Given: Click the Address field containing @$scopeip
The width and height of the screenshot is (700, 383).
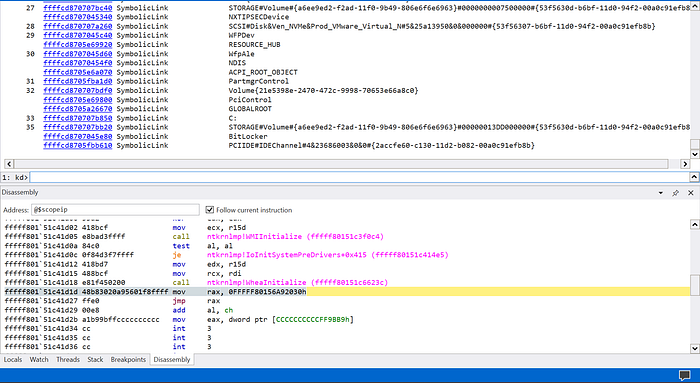Looking at the screenshot, I should point(115,209).
